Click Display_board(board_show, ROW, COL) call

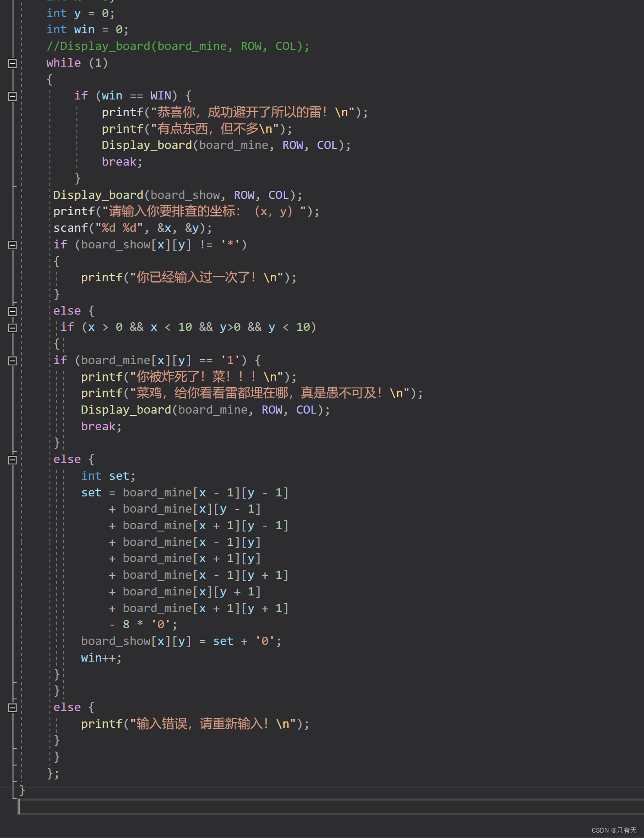(x=178, y=195)
